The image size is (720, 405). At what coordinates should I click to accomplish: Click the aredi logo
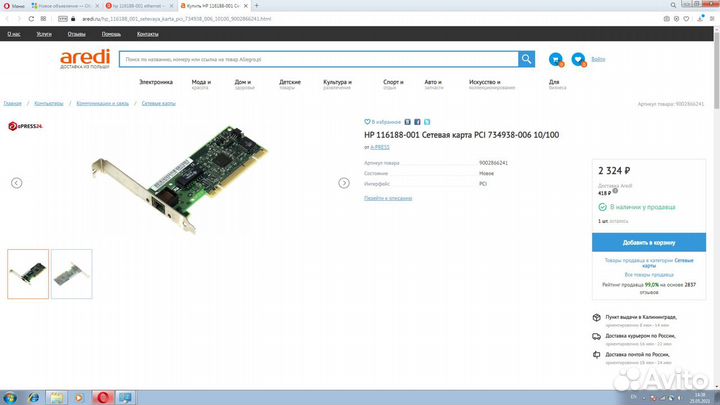click(84, 59)
